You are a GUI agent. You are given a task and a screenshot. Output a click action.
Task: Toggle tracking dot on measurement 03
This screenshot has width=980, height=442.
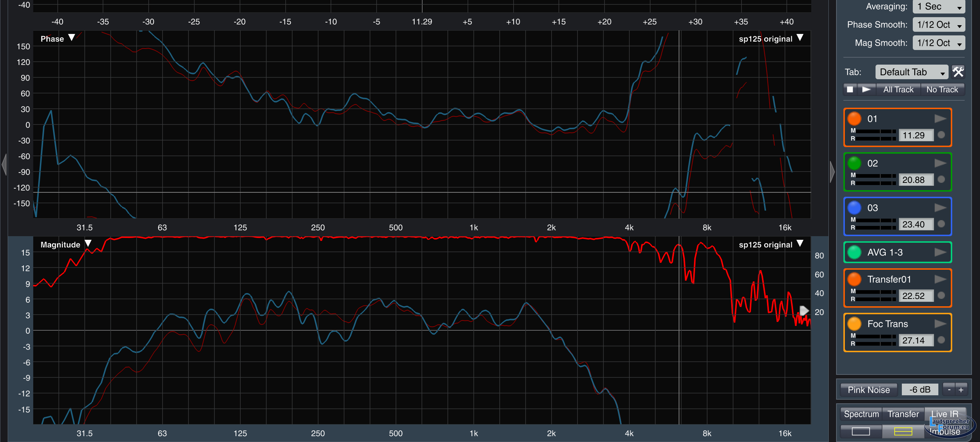pyautogui.click(x=941, y=224)
